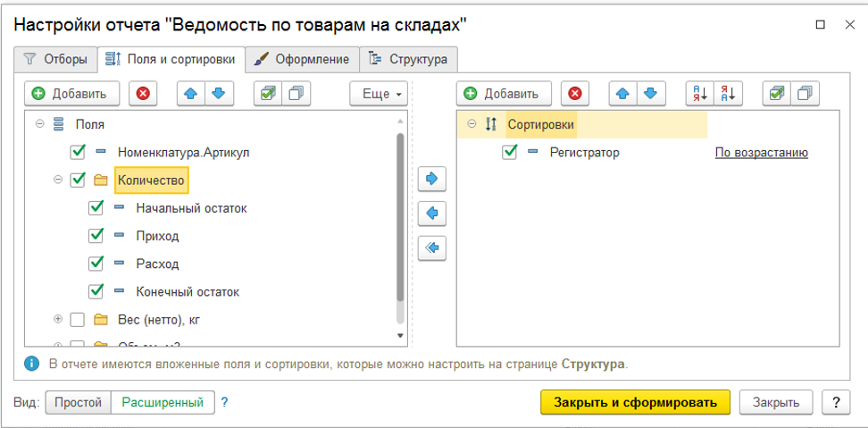Click double left arrow to remove all sortings

[432, 248]
